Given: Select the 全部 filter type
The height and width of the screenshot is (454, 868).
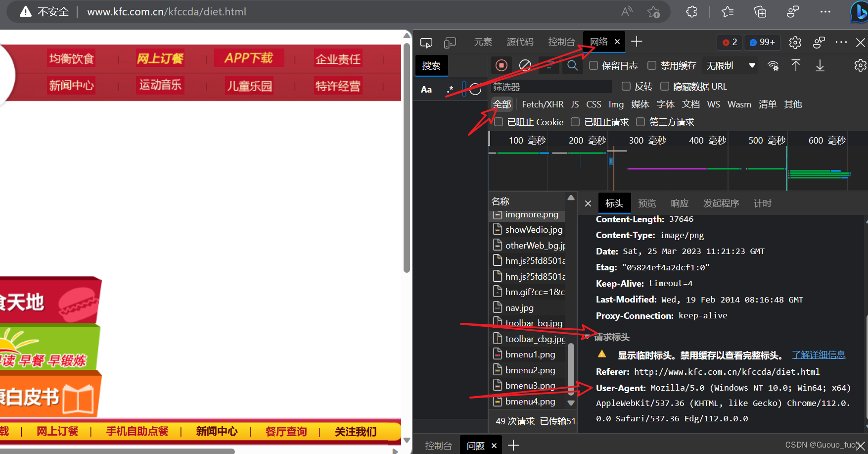Looking at the screenshot, I should click(502, 104).
